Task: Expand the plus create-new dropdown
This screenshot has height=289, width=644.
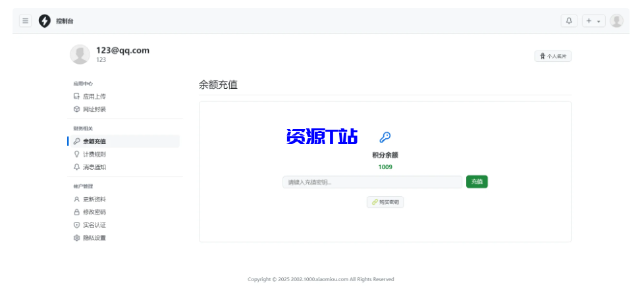Action: point(593,21)
